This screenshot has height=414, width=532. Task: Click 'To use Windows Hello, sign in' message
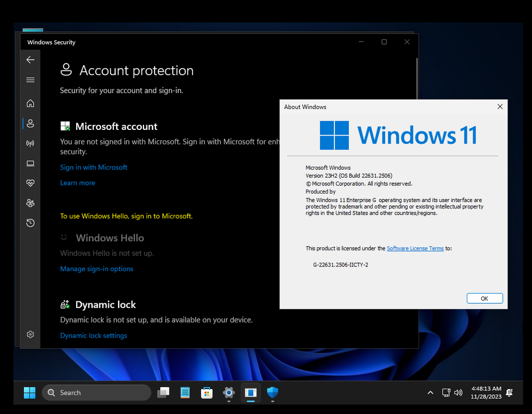(126, 216)
